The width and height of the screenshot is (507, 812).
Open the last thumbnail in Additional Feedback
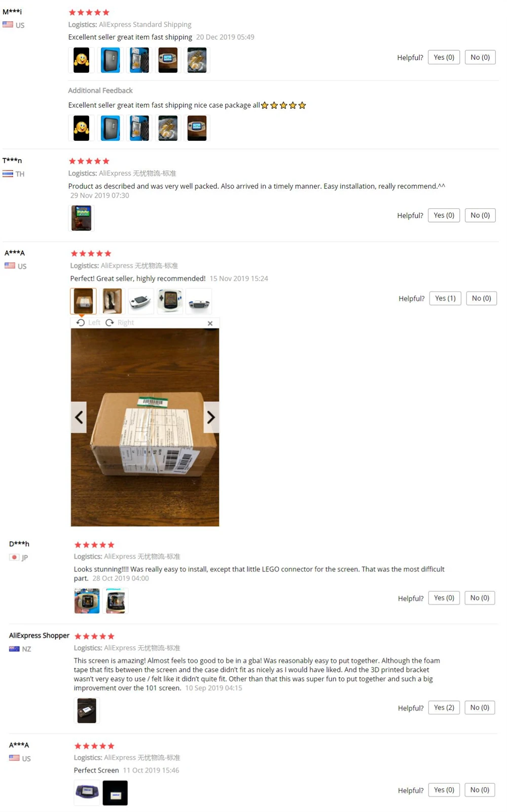pyautogui.click(x=197, y=128)
